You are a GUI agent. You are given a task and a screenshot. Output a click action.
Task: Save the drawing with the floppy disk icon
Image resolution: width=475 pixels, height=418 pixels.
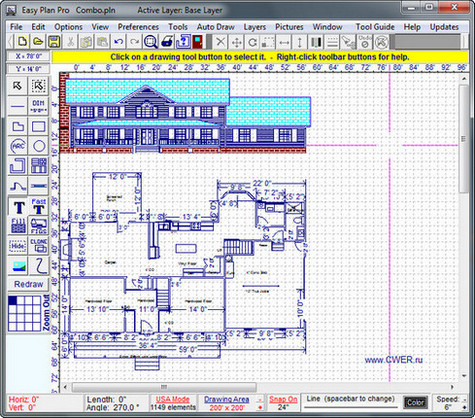(54, 42)
